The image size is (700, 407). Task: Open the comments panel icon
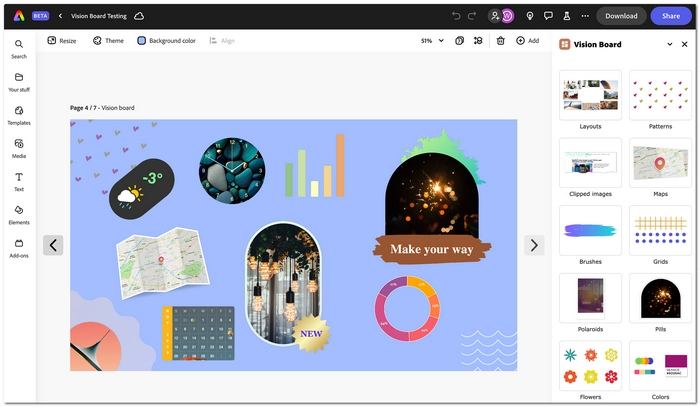(548, 16)
